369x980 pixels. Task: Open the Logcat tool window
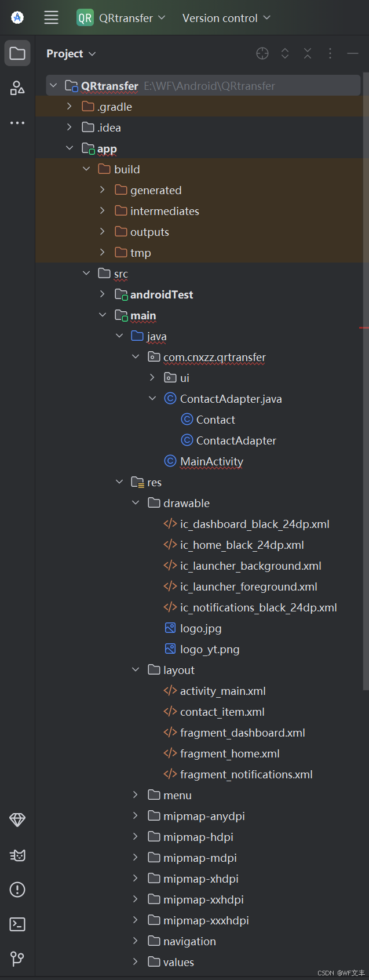click(17, 855)
